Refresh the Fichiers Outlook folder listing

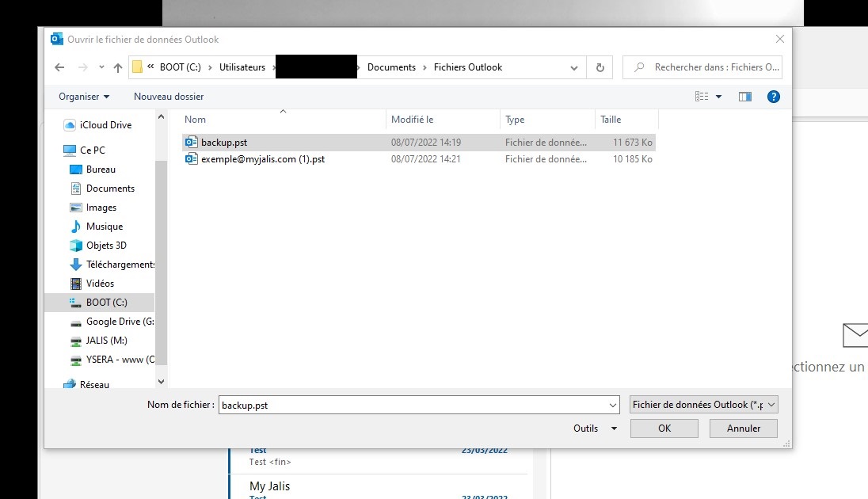click(600, 68)
